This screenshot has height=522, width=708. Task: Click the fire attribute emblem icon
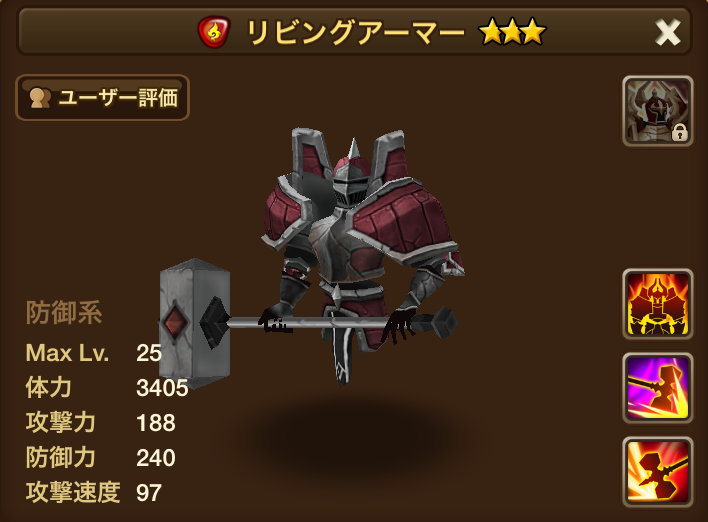coord(214,32)
